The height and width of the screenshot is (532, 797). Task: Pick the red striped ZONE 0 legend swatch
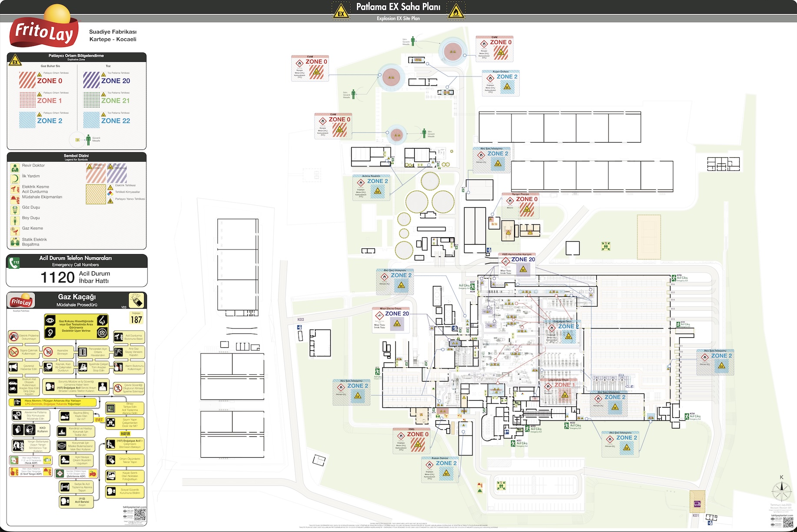27,80
